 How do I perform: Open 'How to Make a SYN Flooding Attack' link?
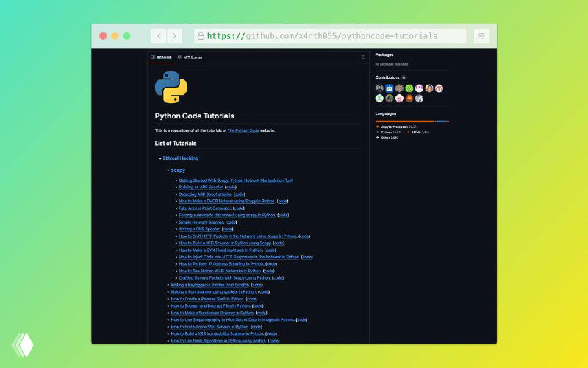point(220,250)
